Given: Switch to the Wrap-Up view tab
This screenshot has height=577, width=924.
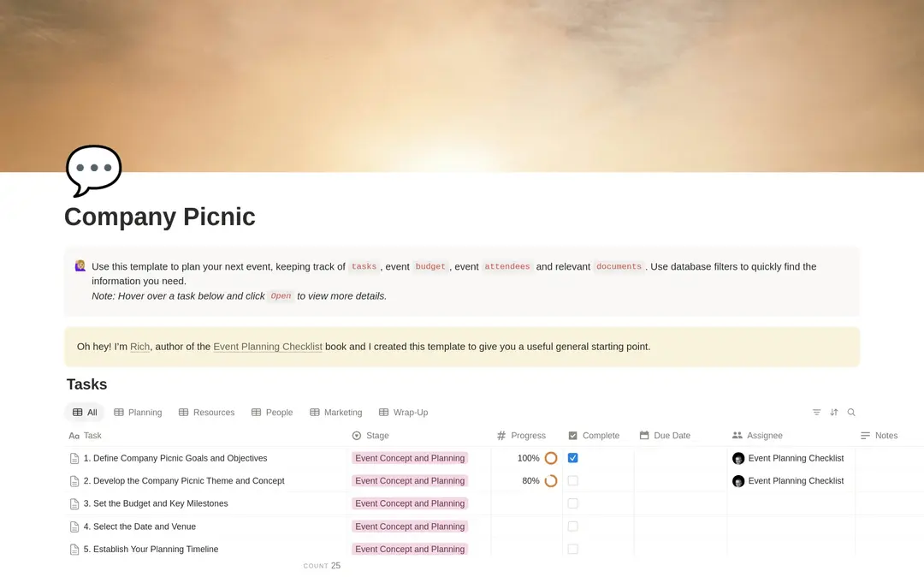Looking at the screenshot, I should [404, 413].
